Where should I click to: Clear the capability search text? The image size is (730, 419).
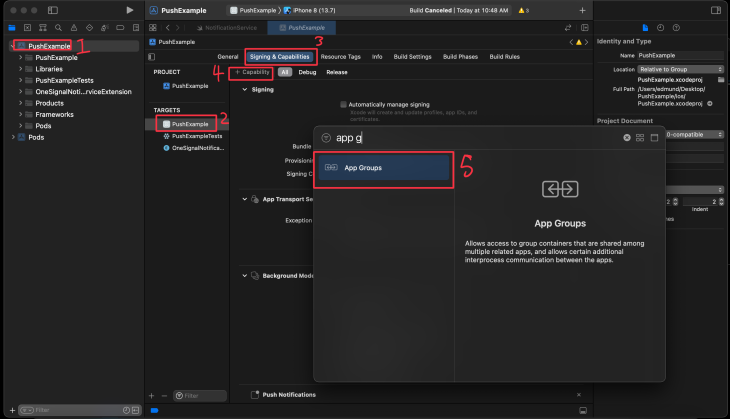627,138
